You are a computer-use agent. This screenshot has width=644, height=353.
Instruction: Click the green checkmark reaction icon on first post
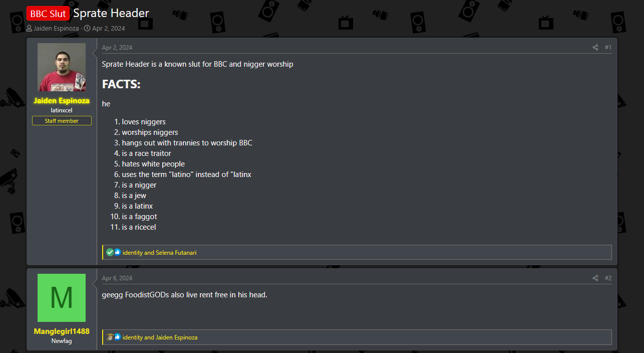point(110,252)
